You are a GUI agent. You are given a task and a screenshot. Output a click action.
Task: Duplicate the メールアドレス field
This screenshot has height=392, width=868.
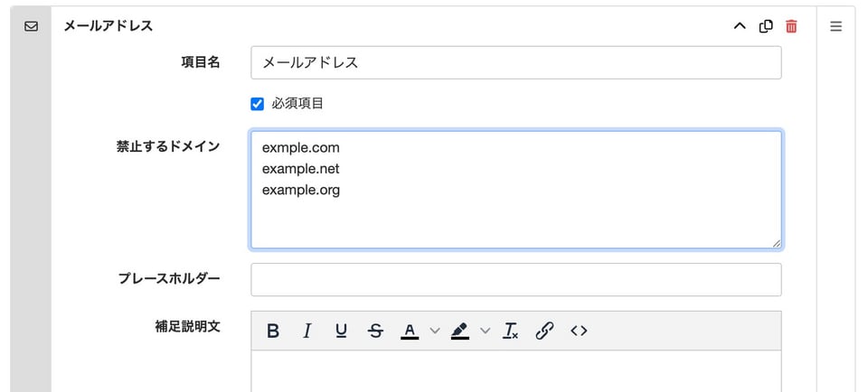point(766,26)
